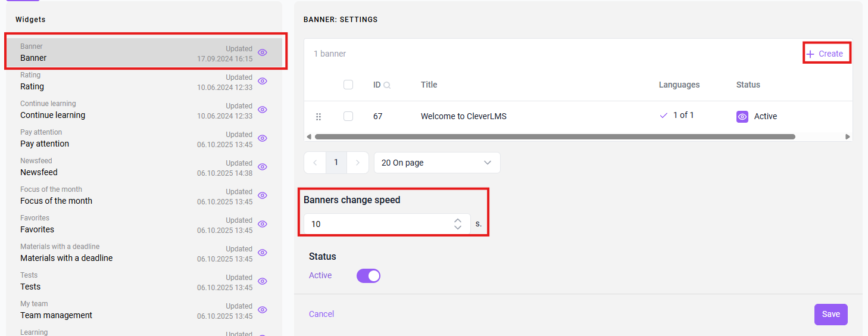Click the eye icon for Tests widget

[x=263, y=281]
